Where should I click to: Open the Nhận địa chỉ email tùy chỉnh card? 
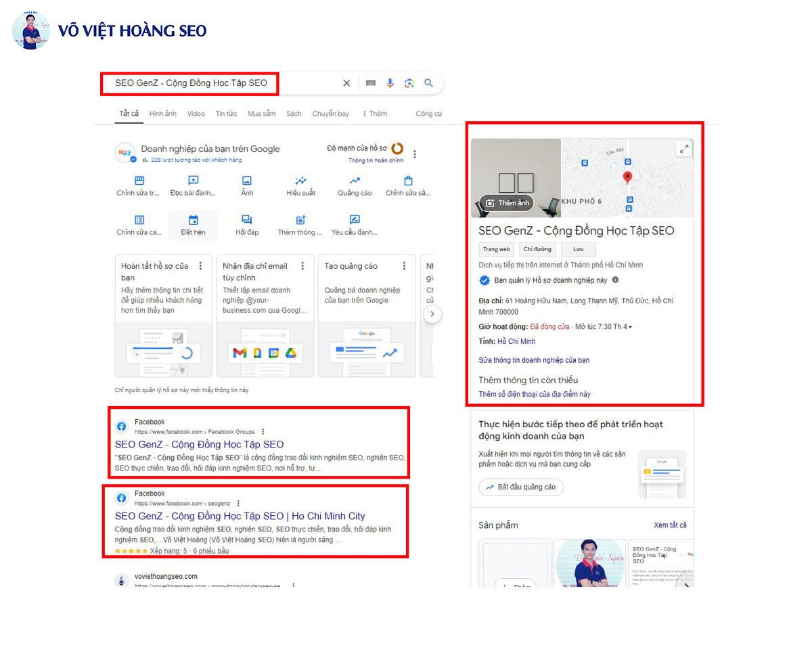(265, 315)
